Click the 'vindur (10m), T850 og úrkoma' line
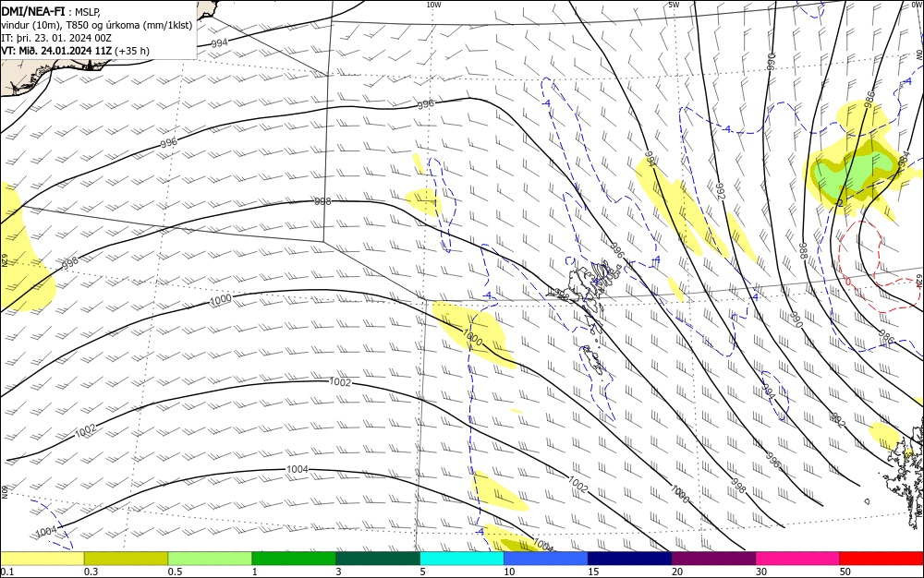Screen dimensions: 924x578 click(97, 25)
